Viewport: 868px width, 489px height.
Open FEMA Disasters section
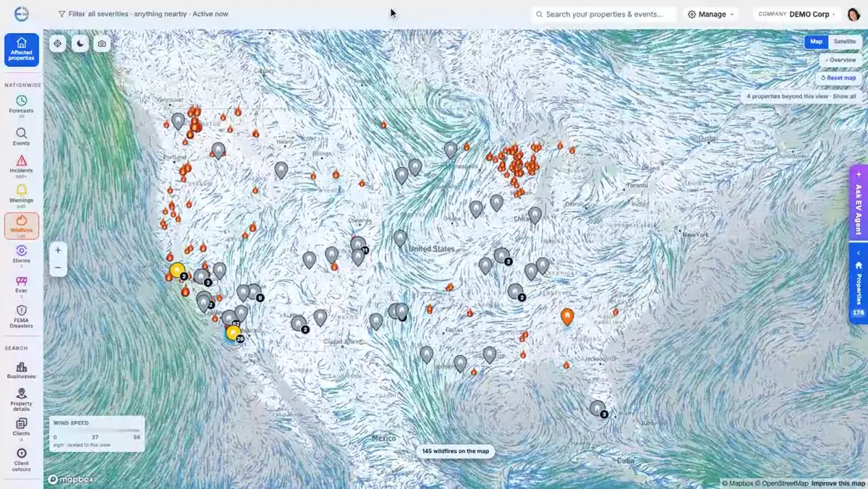pos(22,317)
